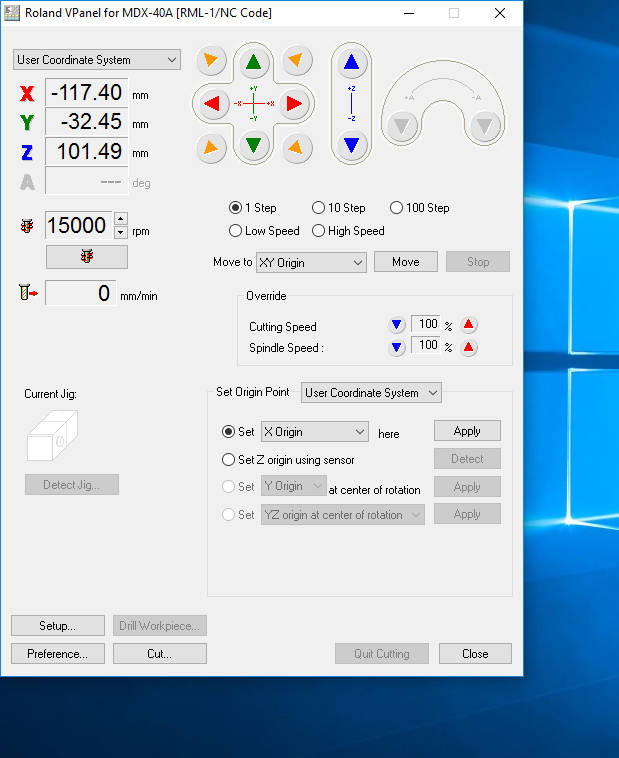Open the Cut... dialog

160,654
